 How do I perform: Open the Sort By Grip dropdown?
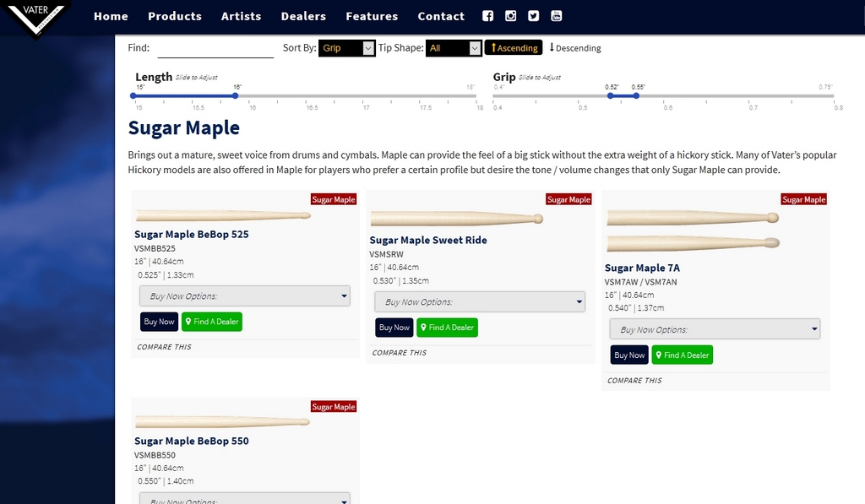tap(347, 48)
